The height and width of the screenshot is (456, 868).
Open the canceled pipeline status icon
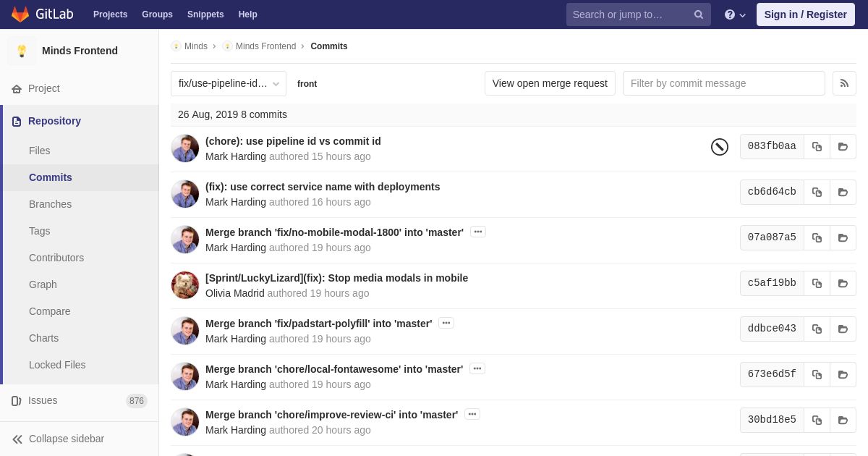[x=720, y=147]
